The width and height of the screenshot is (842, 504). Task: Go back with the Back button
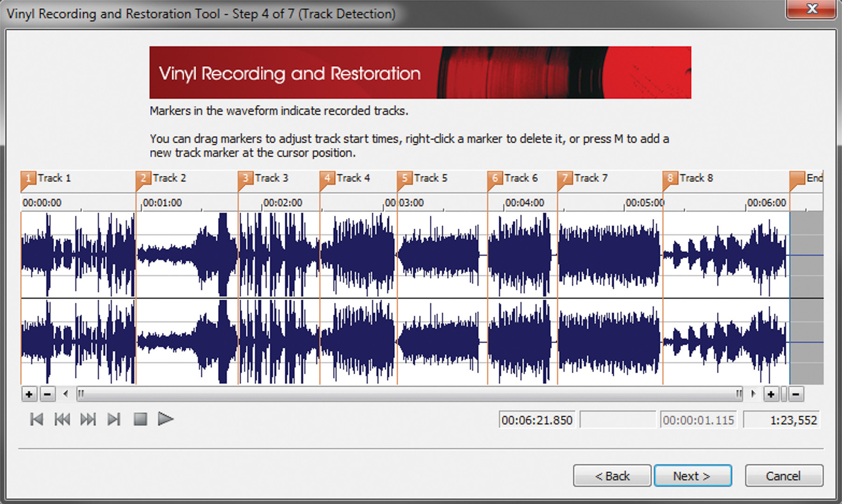[612, 476]
